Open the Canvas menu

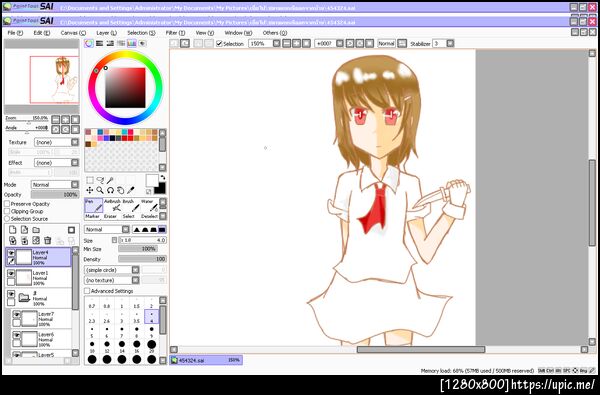click(x=73, y=33)
